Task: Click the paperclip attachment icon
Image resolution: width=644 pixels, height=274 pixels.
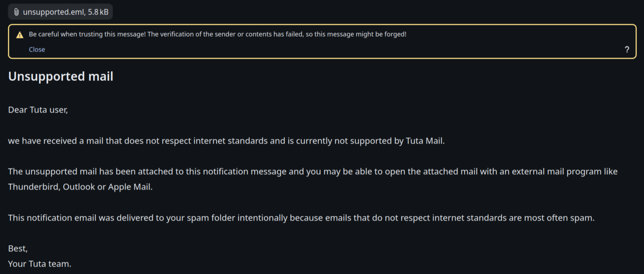Action: (x=16, y=12)
